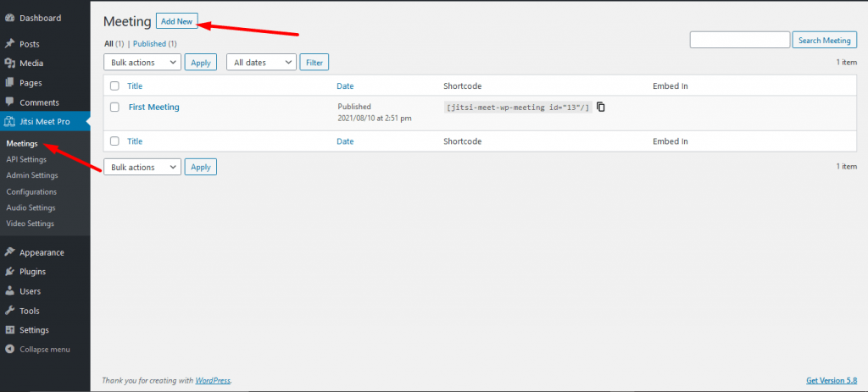Open Settings menu label
Screen dimensions: 868x392
click(34, 330)
